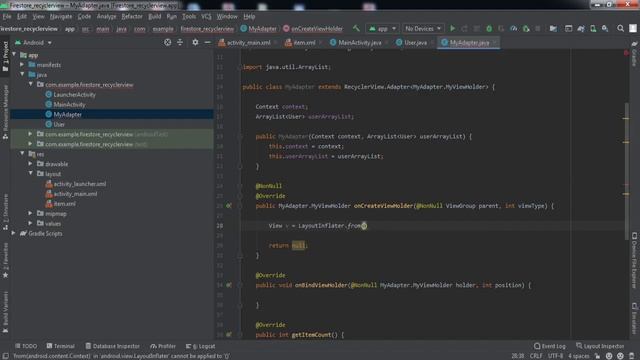Select activity_launcher.xml in layout folder
The width and height of the screenshot is (640, 360).
[x=80, y=184]
